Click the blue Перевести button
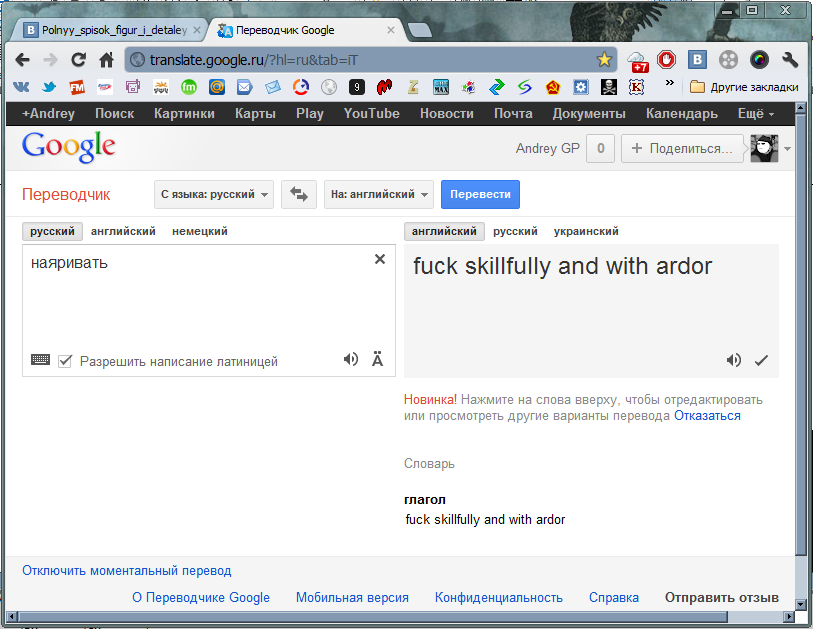Screen dimensions: 813x629 coord(480,194)
